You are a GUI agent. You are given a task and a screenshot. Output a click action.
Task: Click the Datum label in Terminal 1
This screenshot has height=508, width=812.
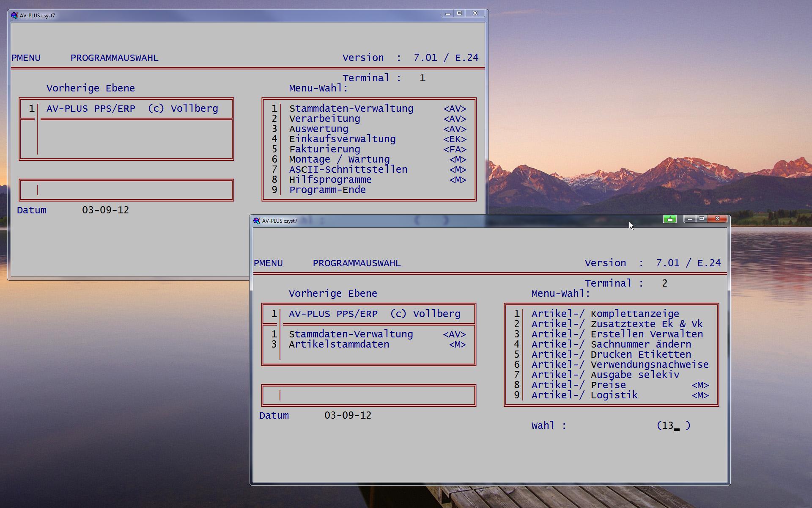tap(32, 210)
